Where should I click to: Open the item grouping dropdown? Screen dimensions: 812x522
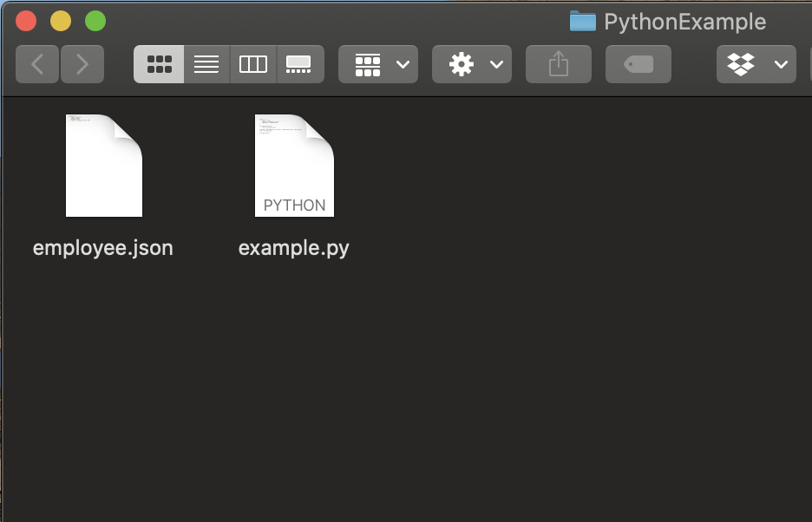pyautogui.click(x=377, y=63)
